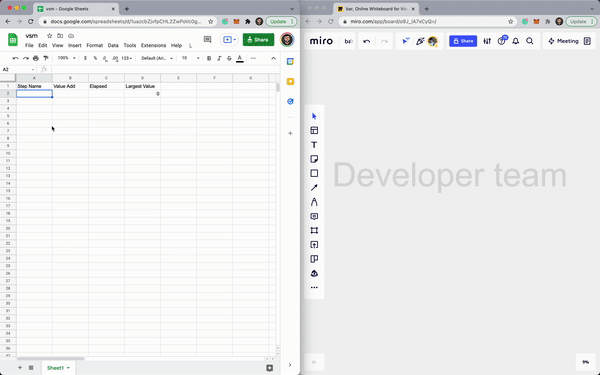The height and width of the screenshot is (375, 600).
Task: Open the Data menu in Sheets
Action: coord(113,45)
